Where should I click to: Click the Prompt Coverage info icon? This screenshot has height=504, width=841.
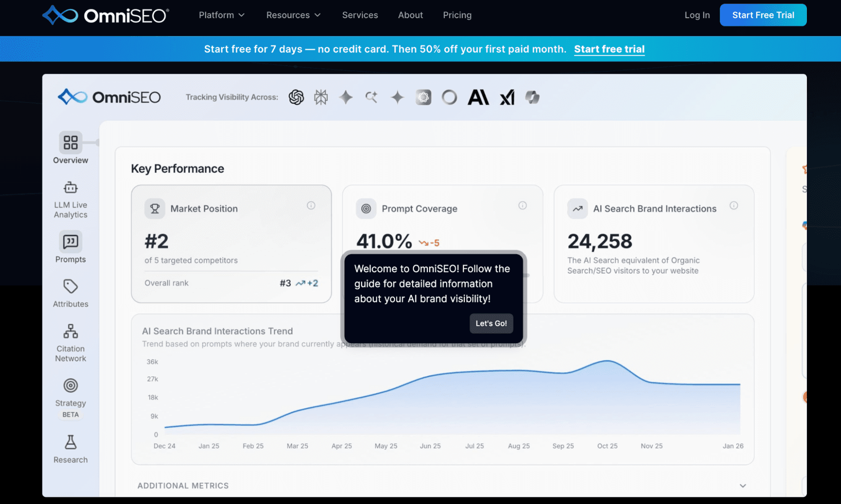tap(523, 205)
